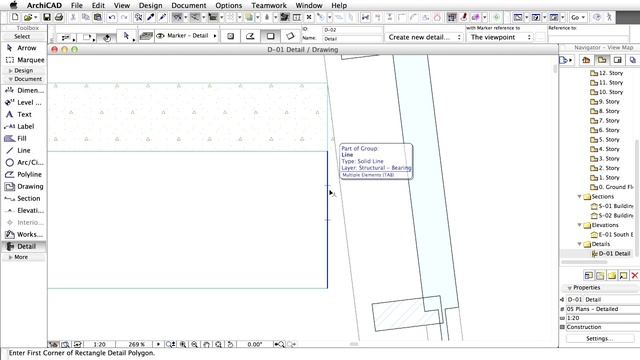Click the Undo icon
Screen dimensions: 640x360
111,17
